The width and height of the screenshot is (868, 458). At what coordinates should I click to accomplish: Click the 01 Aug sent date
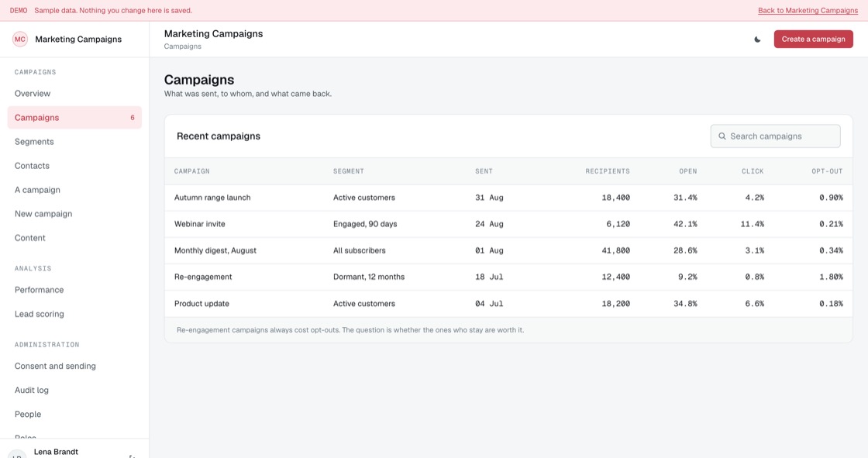point(489,250)
